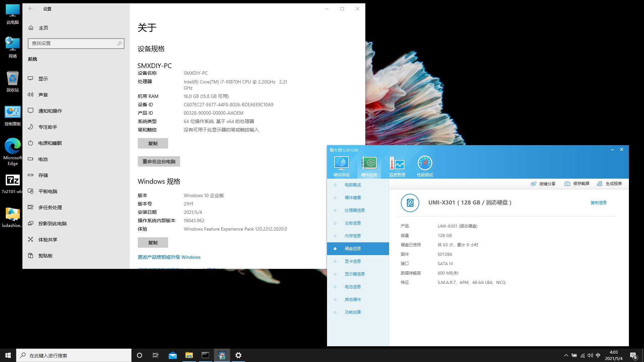Select 处理器信息 in sidebar
644x362 pixels.
click(x=358, y=210)
